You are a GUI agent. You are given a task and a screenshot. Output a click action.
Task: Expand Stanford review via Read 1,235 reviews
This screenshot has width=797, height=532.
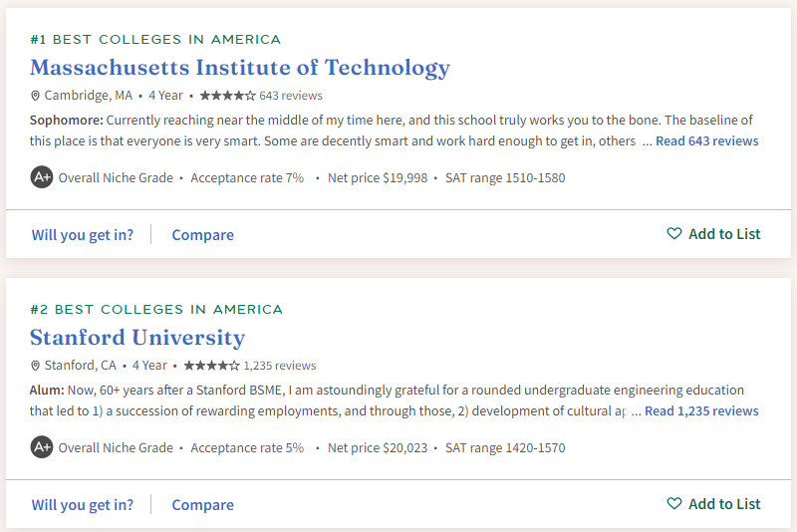(701, 411)
